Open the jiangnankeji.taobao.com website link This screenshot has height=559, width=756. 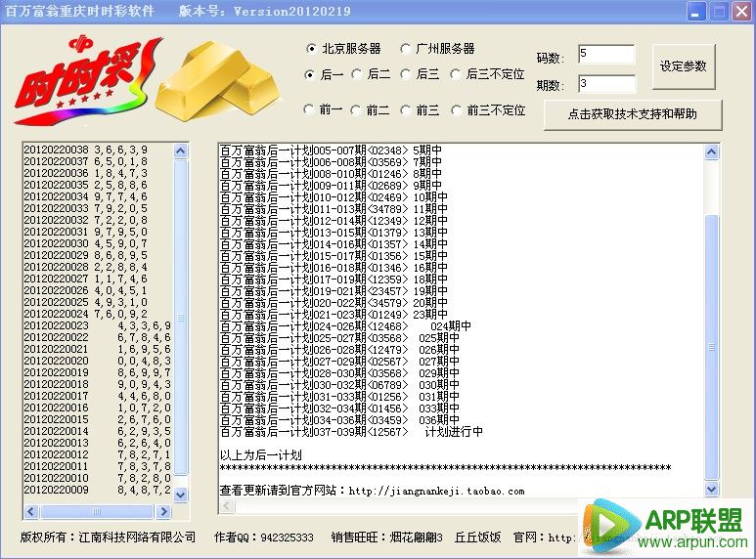pos(436,491)
